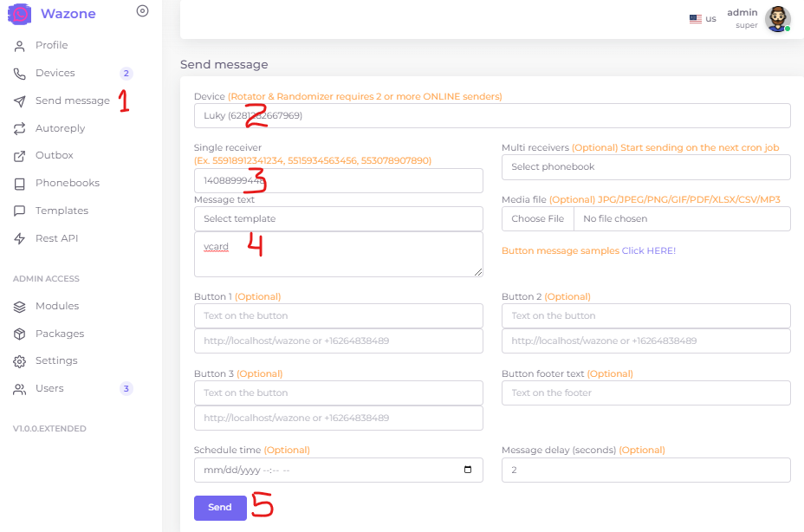Image resolution: width=804 pixels, height=532 pixels.
Task: Click the Profile person icon
Action: click(19, 46)
